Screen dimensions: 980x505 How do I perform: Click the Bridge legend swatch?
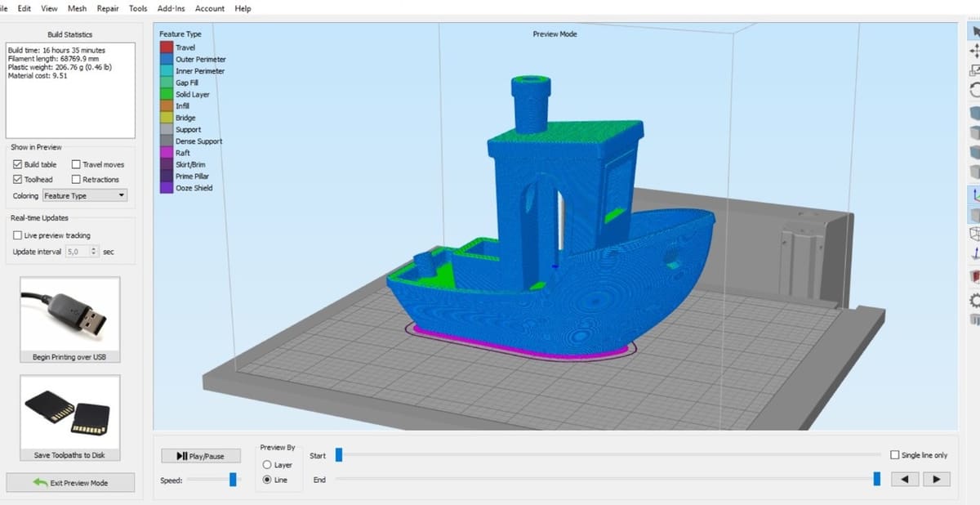167,118
